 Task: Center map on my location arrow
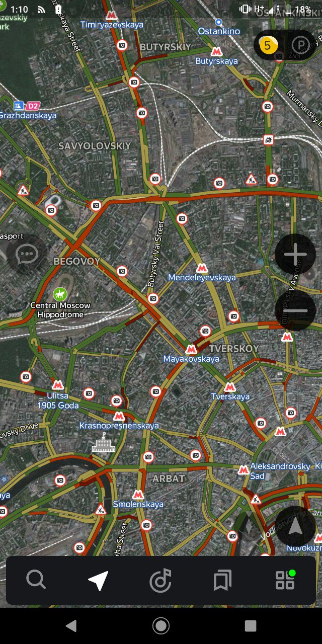pyautogui.click(x=295, y=526)
